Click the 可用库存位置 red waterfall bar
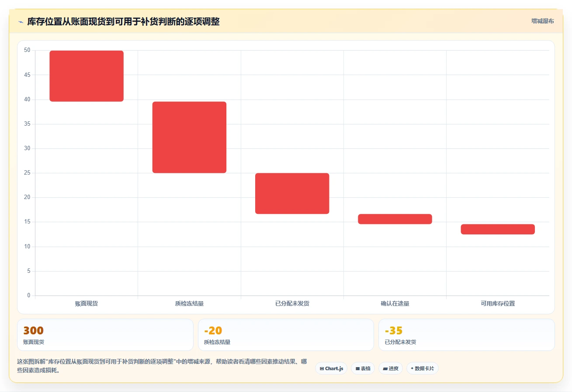The image size is (572, 392). pos(498,229)
